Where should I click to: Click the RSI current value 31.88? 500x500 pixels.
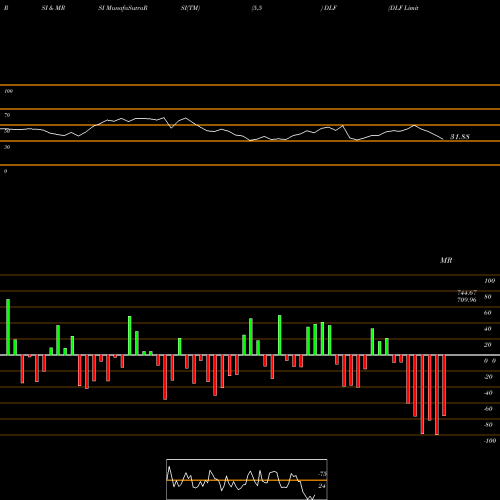(x=460, y=137)
